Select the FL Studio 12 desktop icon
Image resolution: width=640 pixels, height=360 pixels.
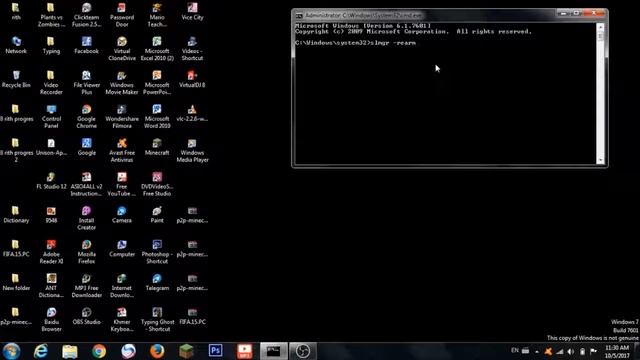[x=51, y=181]
